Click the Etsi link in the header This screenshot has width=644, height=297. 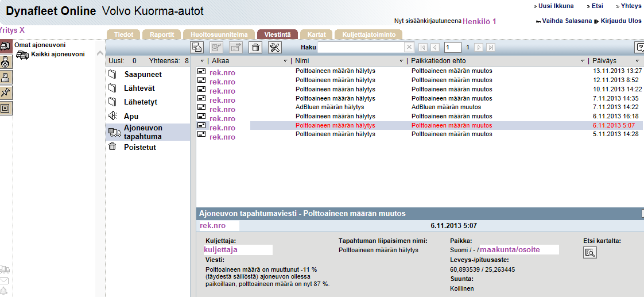click(597, 6)
